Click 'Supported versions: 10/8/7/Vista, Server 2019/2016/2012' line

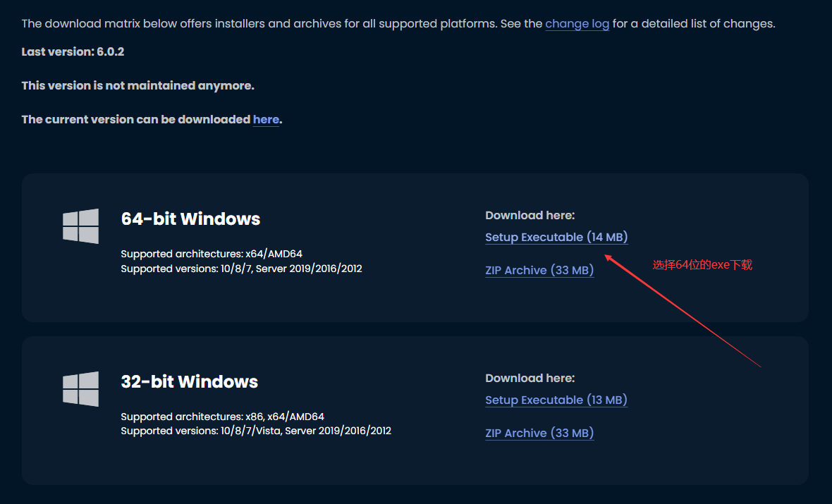click(x=256, y=431)
